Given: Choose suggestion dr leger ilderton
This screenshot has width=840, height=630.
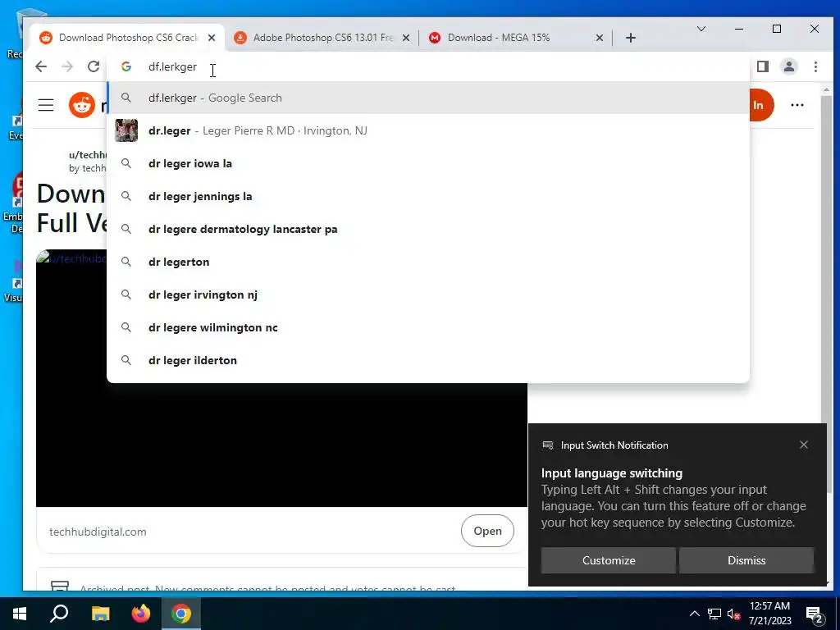Looking at the screenshot, I should pyautogui.click(x=428, y=361).
